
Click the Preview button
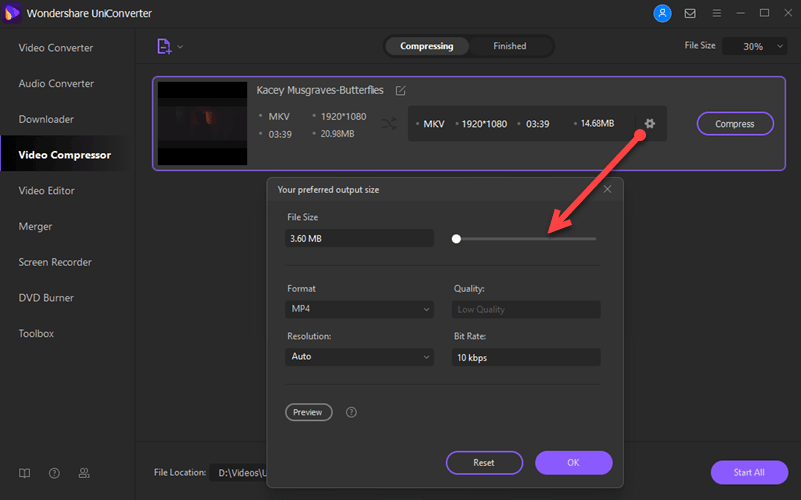[308, 412]
